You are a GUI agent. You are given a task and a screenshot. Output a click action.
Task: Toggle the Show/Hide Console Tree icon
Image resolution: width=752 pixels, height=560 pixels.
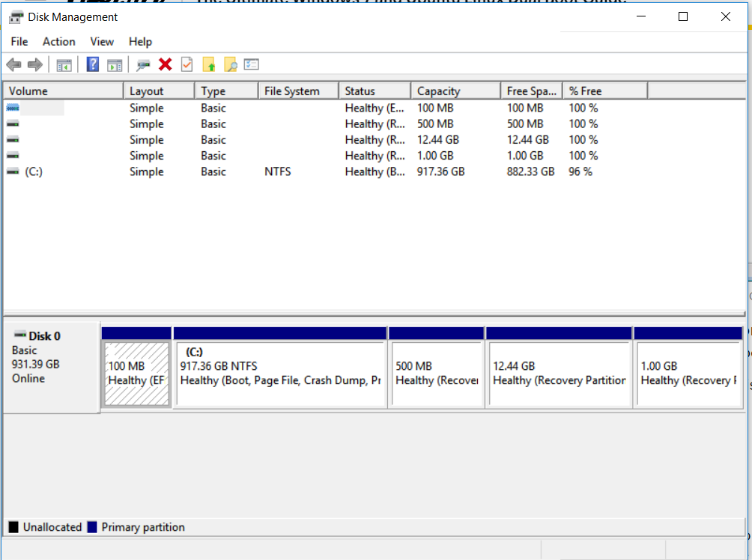pyautogui.click(x=64, y=65)
